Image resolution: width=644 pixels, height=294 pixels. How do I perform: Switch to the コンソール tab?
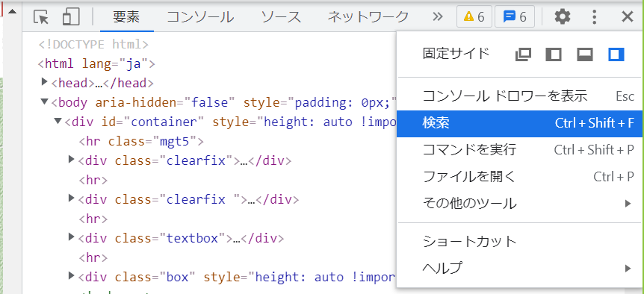tap(200, 17)
